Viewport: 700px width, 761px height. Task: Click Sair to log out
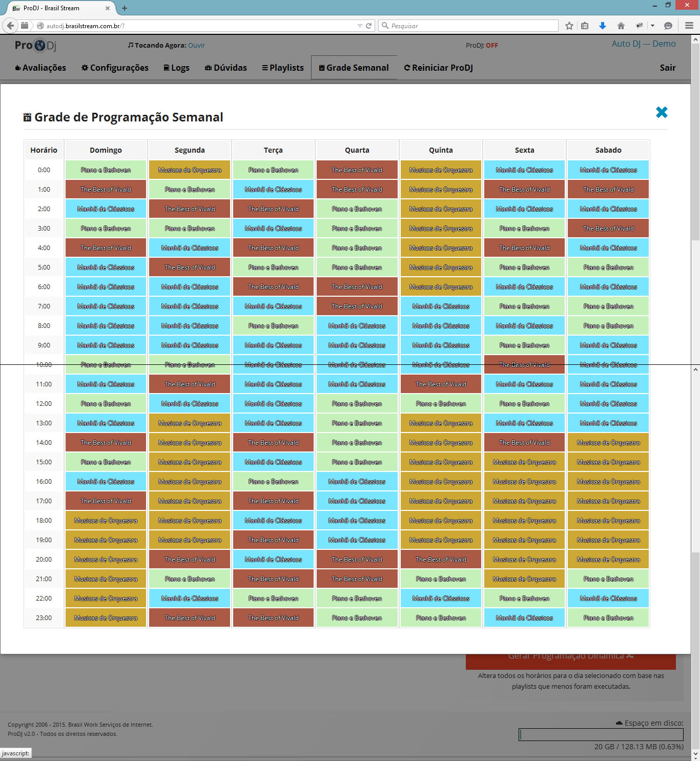667,68
